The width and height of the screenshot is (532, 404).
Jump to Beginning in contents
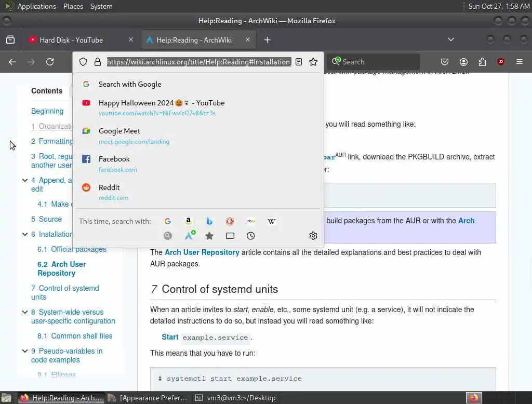[x=47, y=111]
